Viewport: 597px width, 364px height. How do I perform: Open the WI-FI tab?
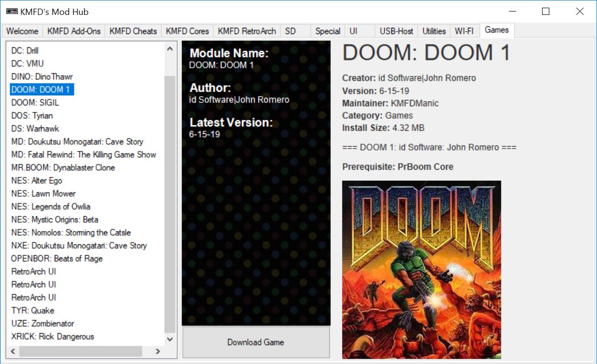coord(465,31)
